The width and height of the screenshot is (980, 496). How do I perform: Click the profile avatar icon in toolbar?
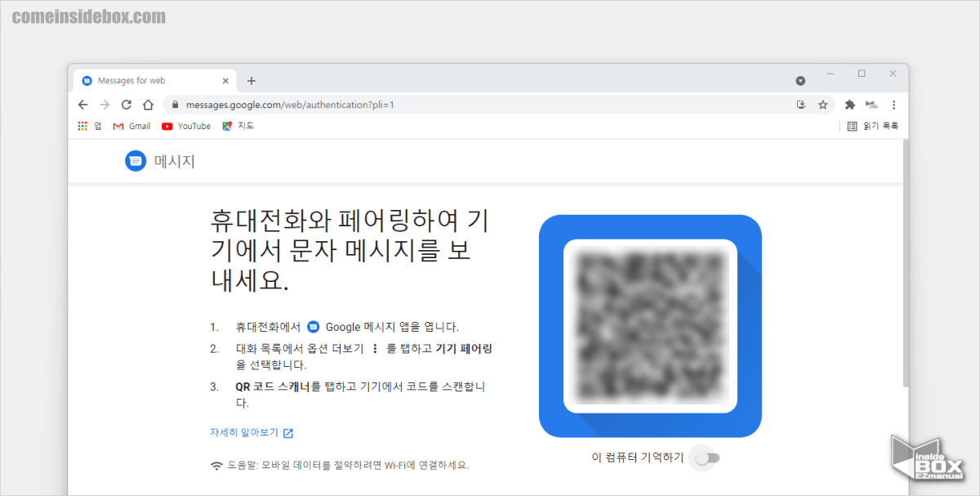(871, 105)
